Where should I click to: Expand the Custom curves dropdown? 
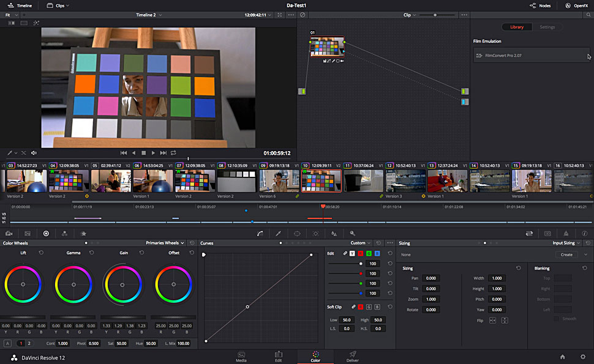pyautogui.click(x=361, y=243)
